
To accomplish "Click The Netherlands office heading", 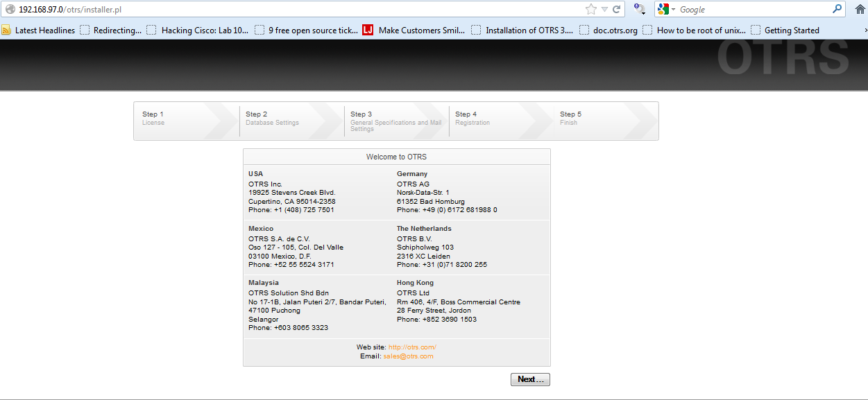I will [424, 229].
